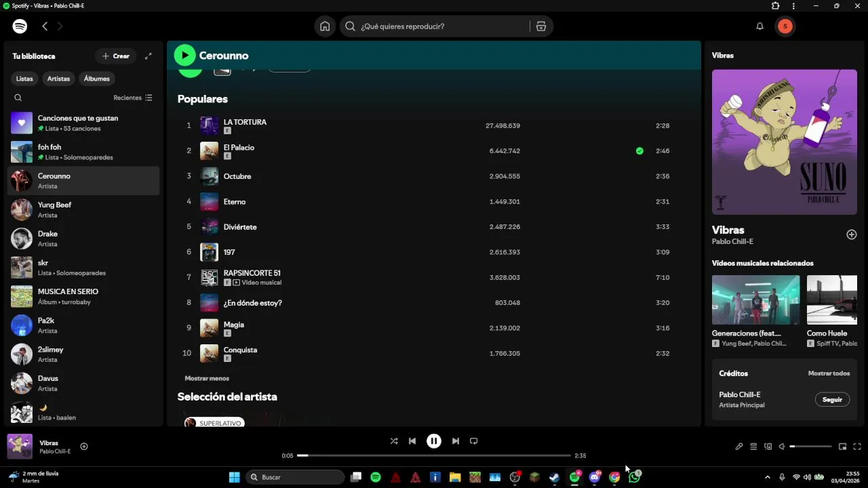Adjust the volume slider

(810, 447)
